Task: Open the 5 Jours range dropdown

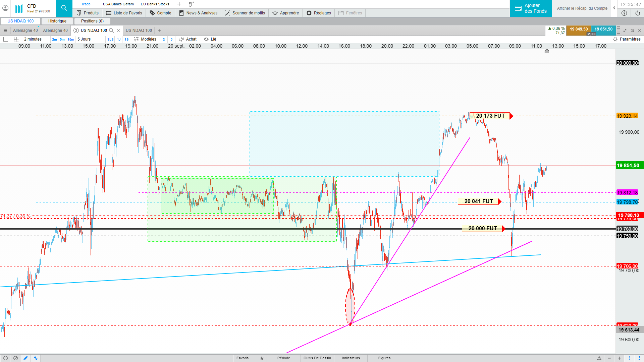Action: pos(84,39)
